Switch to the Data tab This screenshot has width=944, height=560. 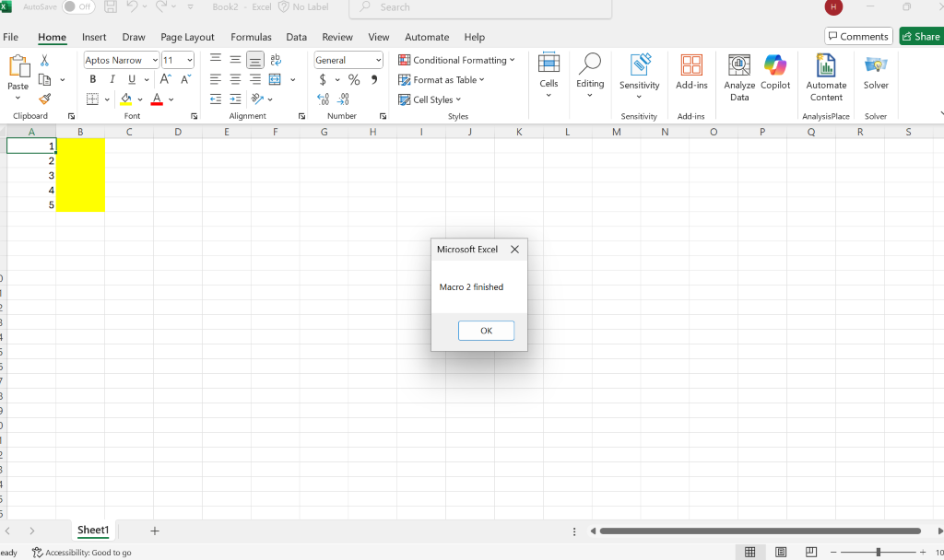296,37
